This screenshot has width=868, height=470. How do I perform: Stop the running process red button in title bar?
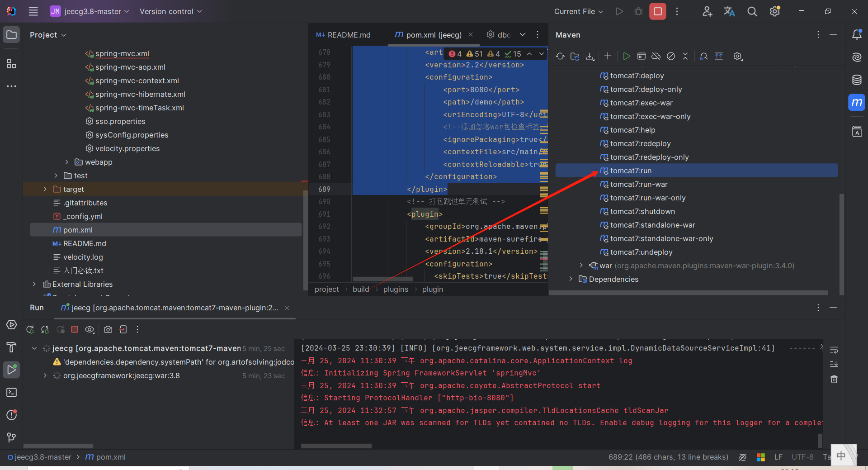click(x=658, y=11)
